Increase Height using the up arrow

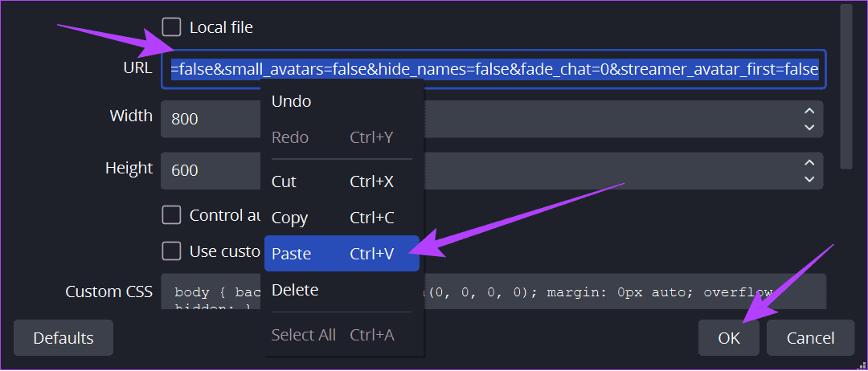(809, 163)
